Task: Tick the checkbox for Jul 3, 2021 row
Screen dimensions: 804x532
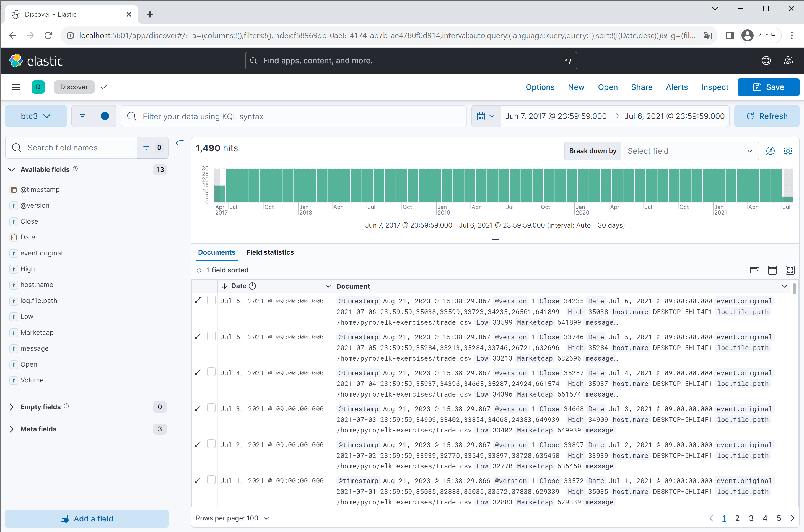Action: tap(211, 408)
